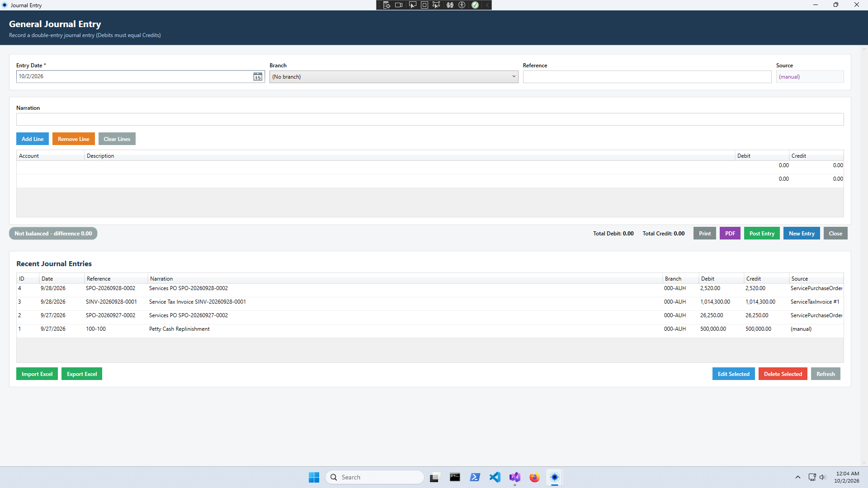Toggle Display Layout Adorners icon in debug toolbar
Screen dimensions: 868x488
coord(425,5)
